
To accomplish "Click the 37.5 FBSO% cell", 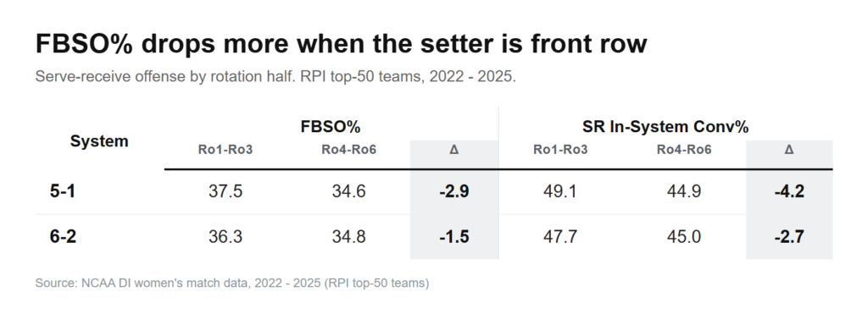I will 225,191.
